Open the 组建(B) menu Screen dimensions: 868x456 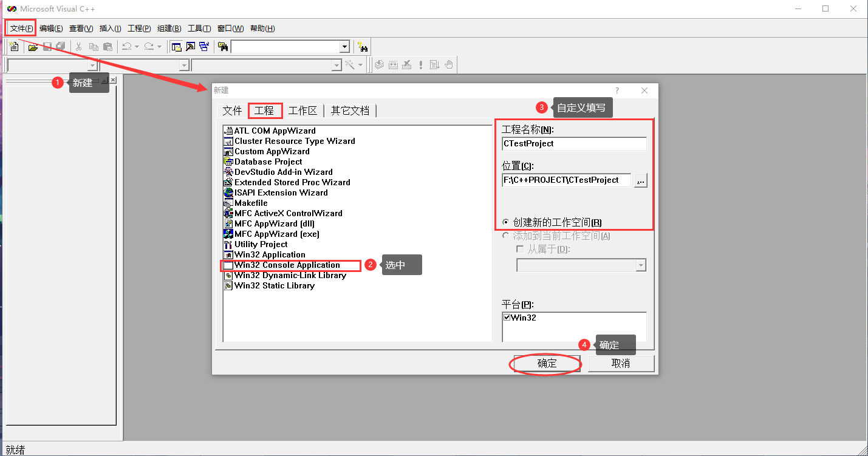click(x=169, y=29)
